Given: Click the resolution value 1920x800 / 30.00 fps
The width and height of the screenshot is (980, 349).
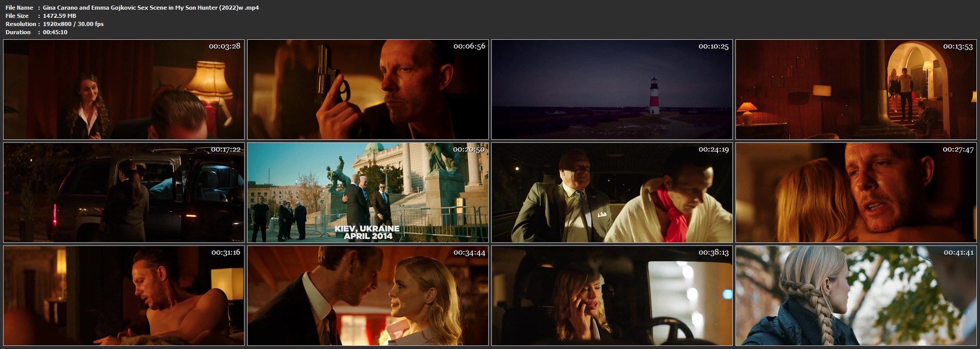Looking at the screenshot, I should [x=74, y=24].
